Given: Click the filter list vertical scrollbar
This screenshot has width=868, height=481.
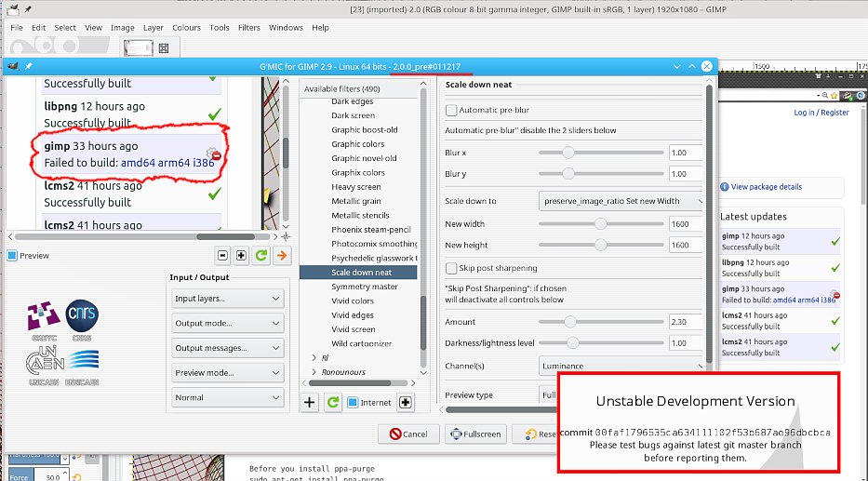Looking at the screenshot, I should (423, 322).
